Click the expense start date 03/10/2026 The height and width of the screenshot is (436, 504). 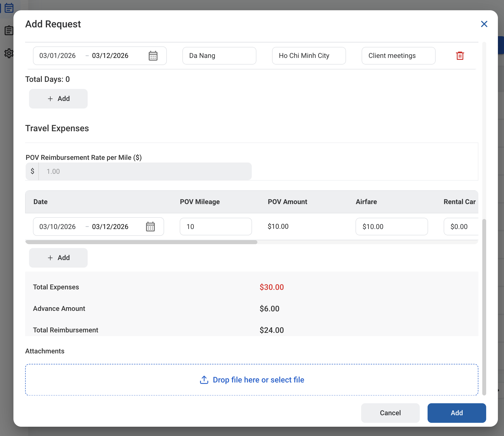pos(58,227)
